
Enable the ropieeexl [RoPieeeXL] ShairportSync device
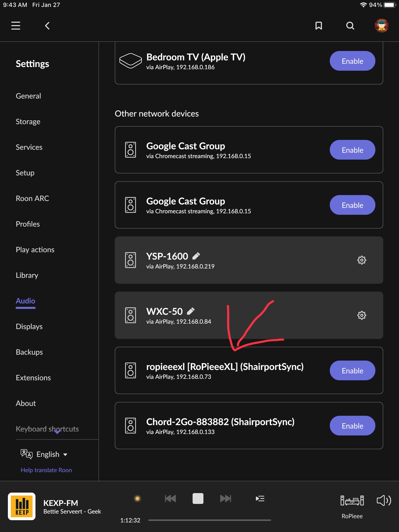click(x=352, y=370)
